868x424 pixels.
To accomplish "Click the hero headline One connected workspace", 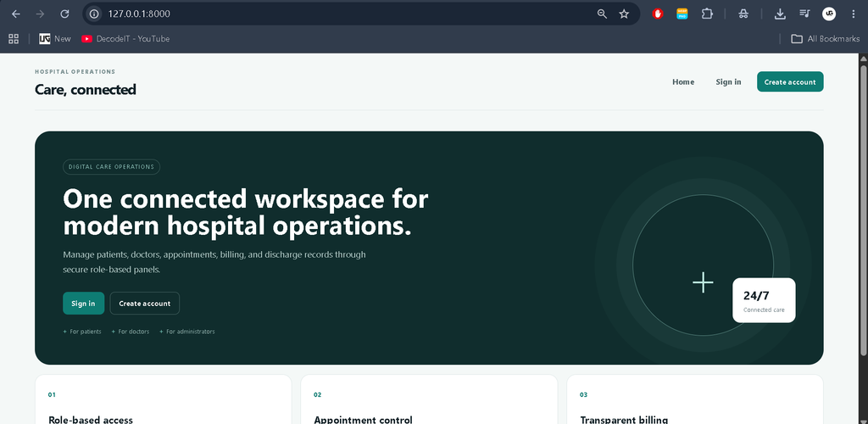I will pos(245,213).
